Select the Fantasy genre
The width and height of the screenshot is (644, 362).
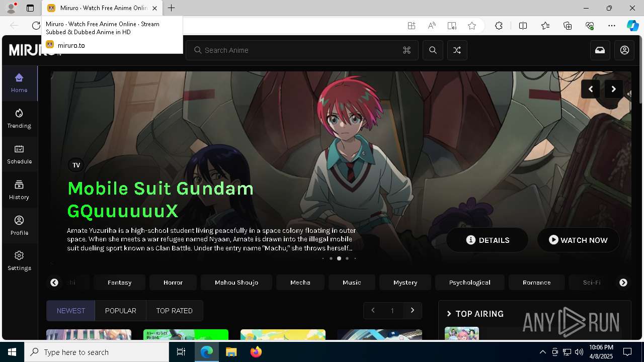120,283
